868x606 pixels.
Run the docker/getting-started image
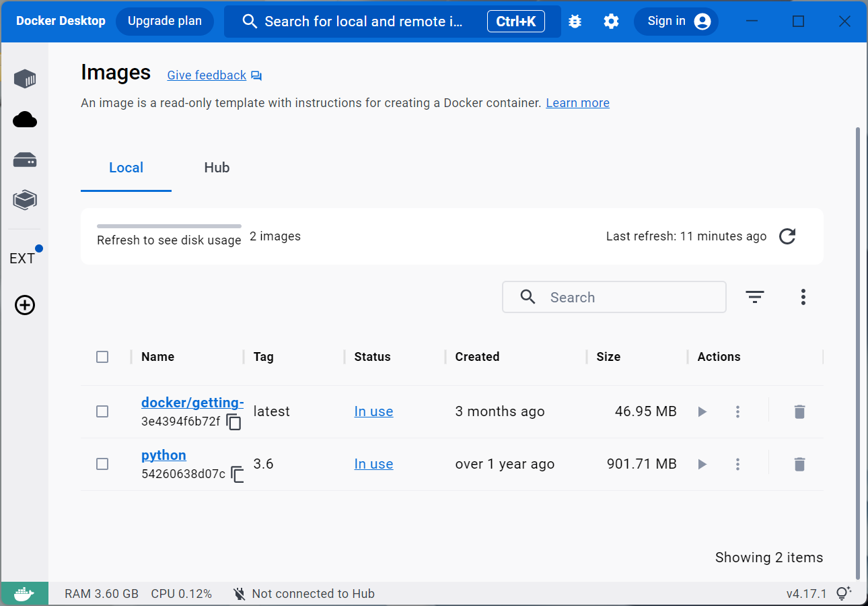coord(702,411)
